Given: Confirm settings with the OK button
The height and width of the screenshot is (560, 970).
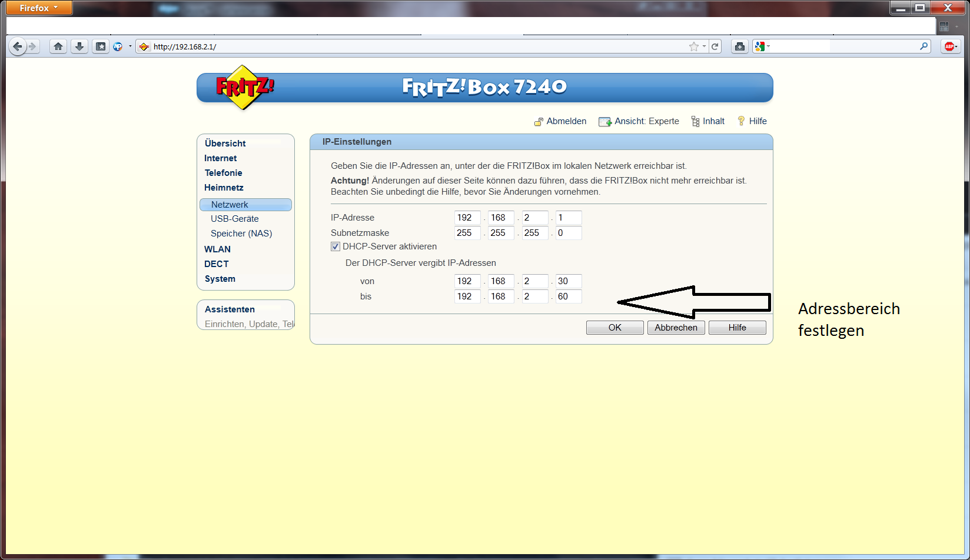Looking at the screenshot, I should (x=614, y=327).
